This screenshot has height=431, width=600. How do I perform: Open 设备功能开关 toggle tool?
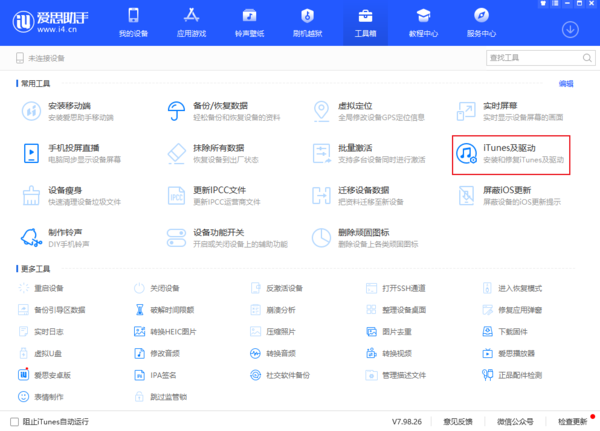178,237
